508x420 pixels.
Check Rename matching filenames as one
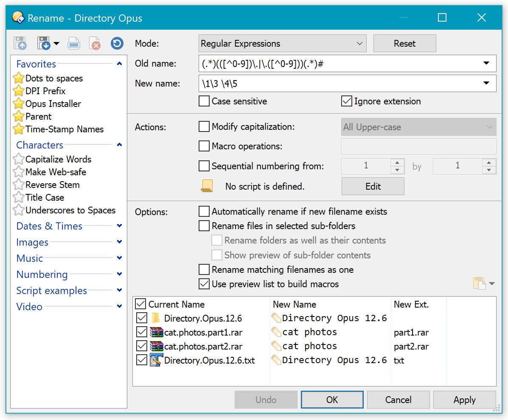204,269
